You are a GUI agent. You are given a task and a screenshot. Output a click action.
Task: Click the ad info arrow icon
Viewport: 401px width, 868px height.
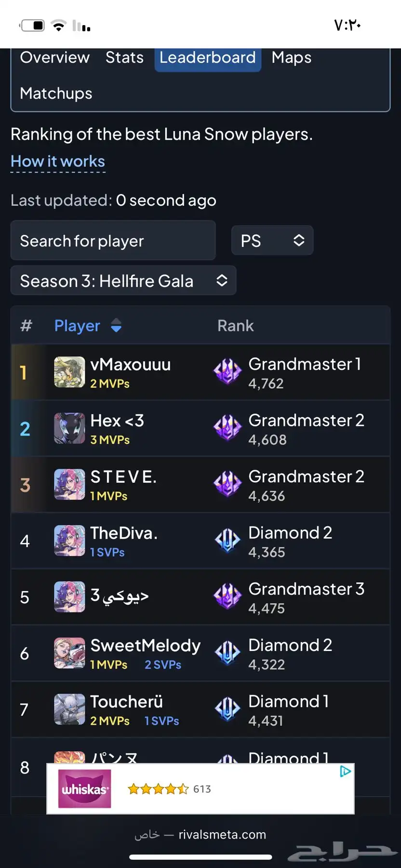(x=345, y=772)
